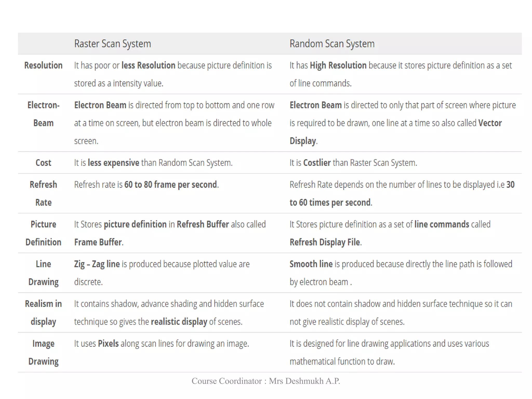Click the 'Course Coordinator : Mrs Deshmukh A.P.' footer
The height and width of the screenshot is (399, 532).
click(266, 381)
